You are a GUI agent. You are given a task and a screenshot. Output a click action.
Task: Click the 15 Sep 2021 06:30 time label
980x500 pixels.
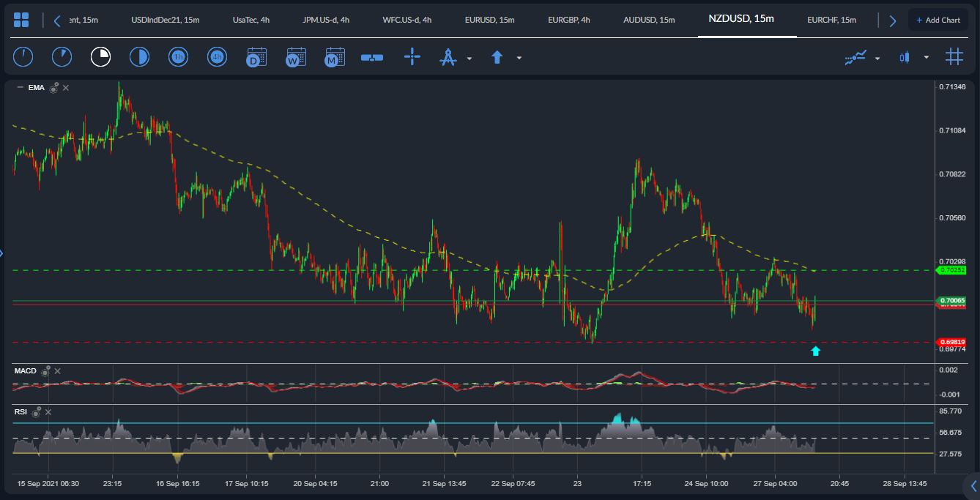point(48,484)
